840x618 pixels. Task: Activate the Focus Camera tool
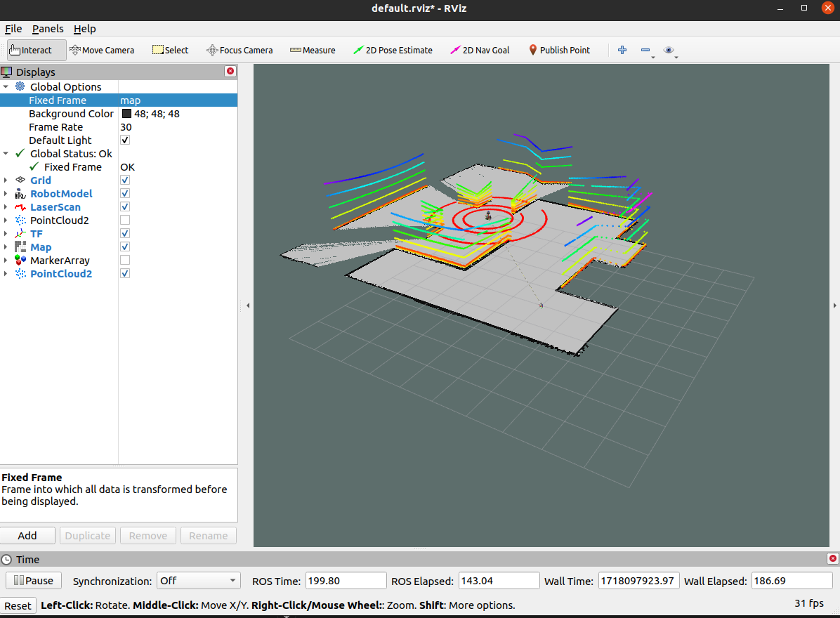pos(239,50)
